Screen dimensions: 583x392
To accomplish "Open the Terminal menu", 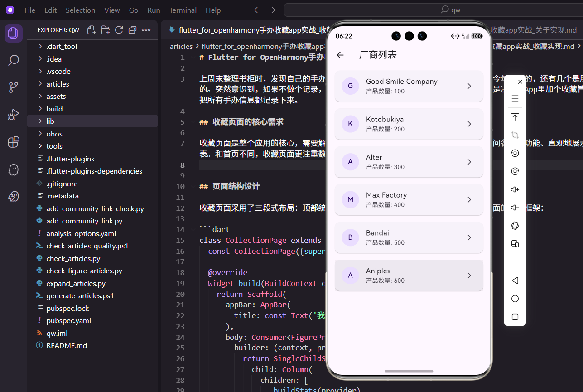I will 183,10.
